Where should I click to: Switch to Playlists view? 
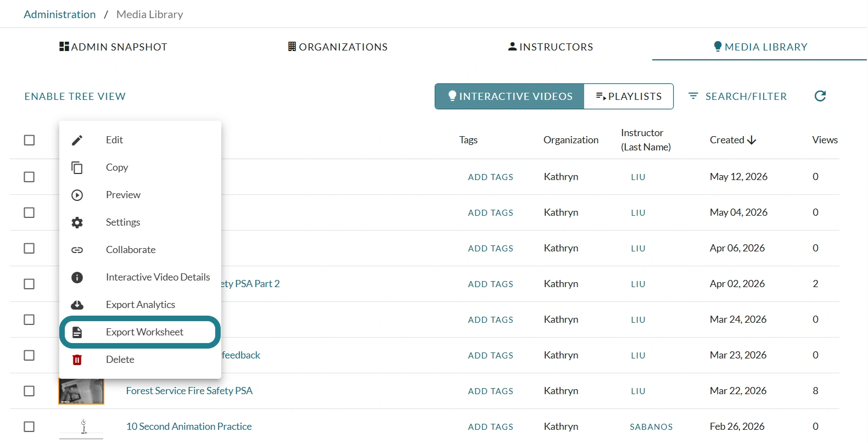tap(629, 96)
